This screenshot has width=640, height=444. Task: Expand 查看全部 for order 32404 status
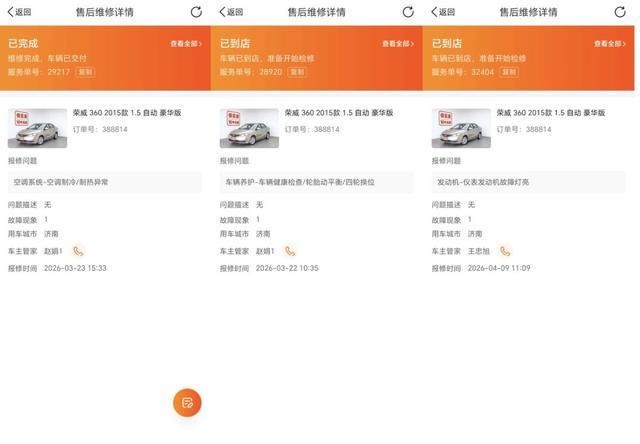609,44
